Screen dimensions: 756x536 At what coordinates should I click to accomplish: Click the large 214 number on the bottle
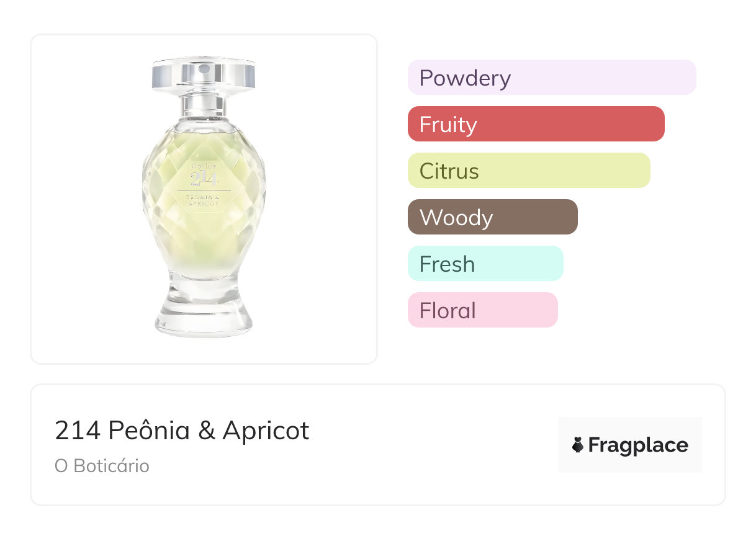tap(204, 179)
